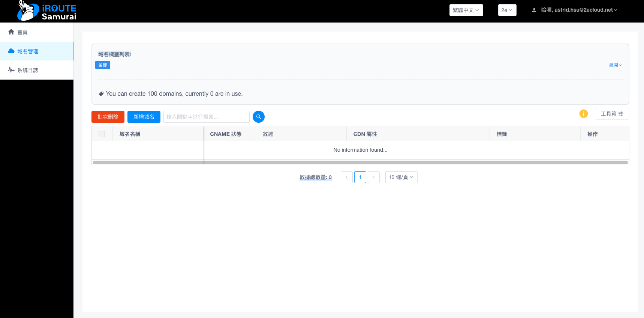
Task: Click the home icon in sidebar
Action: [11, 32]
